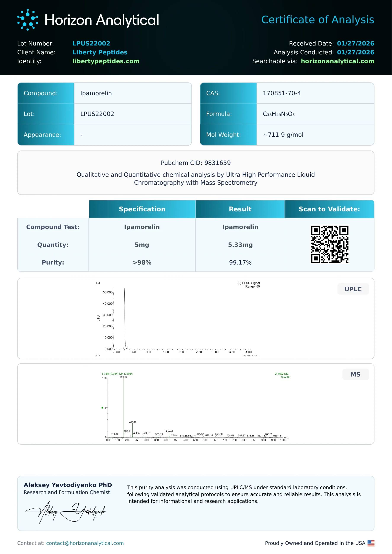Click the CAS number 170851-70-4 field
Screen dimensions: 392x554
tap(282, 93)
